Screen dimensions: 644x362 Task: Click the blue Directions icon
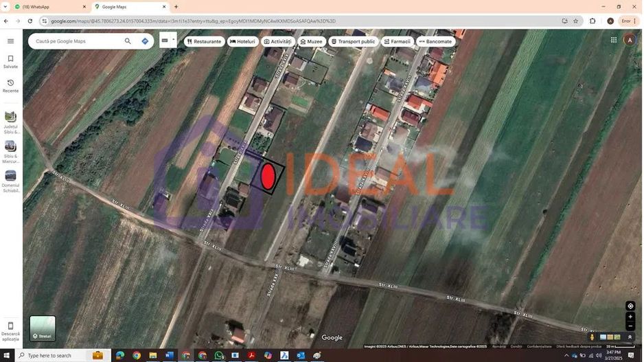point(145,41)
